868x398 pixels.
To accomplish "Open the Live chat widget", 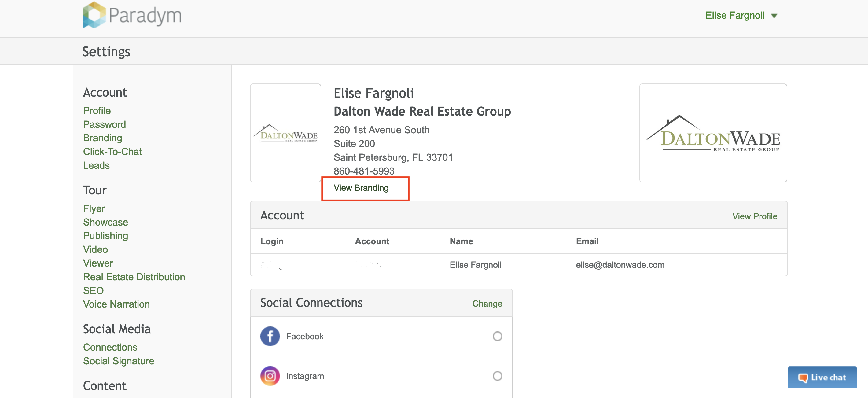I will coord(822,377).
